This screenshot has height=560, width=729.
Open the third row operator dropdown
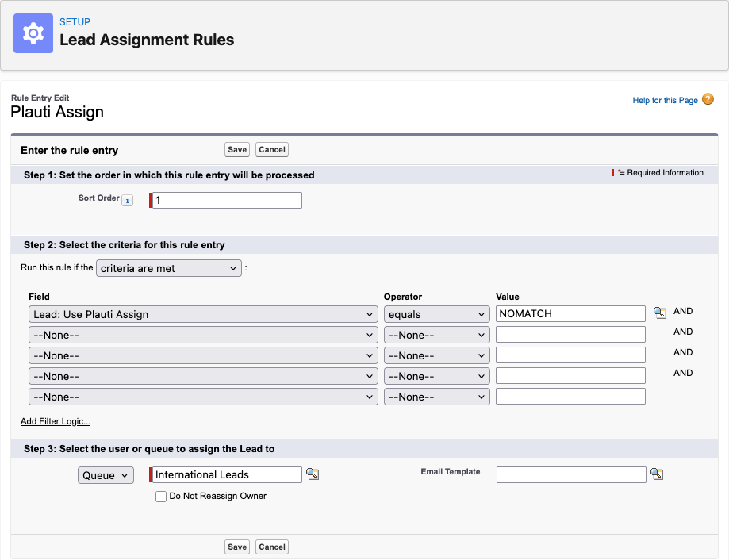436,355
